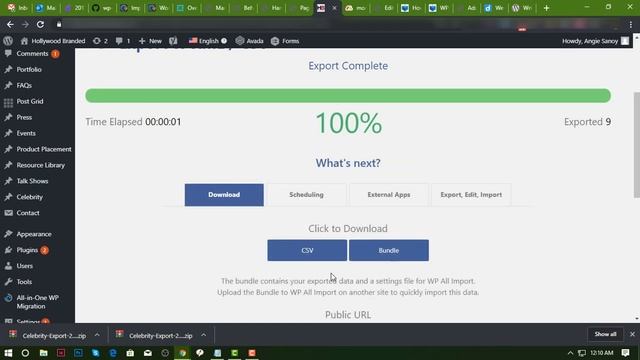640x360 pixels.
Task: Open the Windows Start menu
Action: point(8,353)
